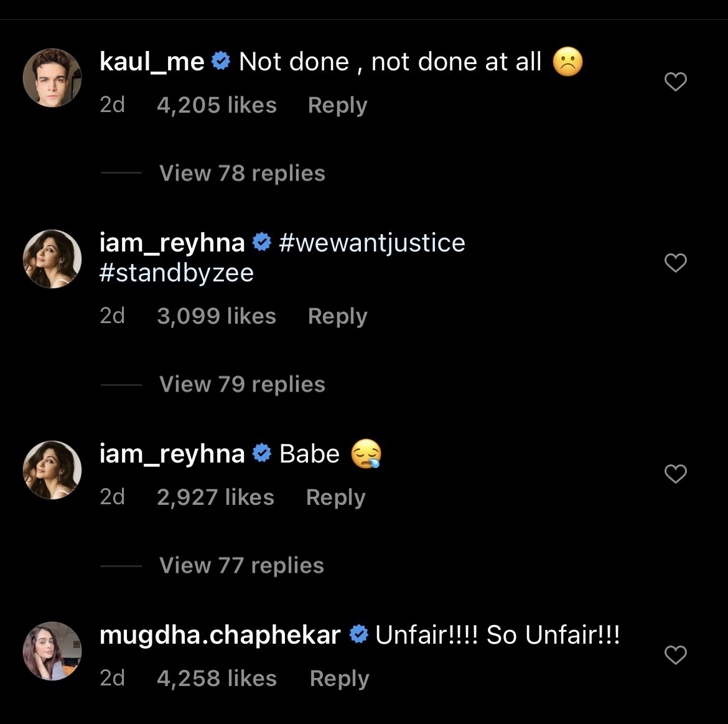This screenshot has height=724, width=728.
Task: Click the 4,205 likes count on kaul_me's comment
Action: (x=218, y=105)
